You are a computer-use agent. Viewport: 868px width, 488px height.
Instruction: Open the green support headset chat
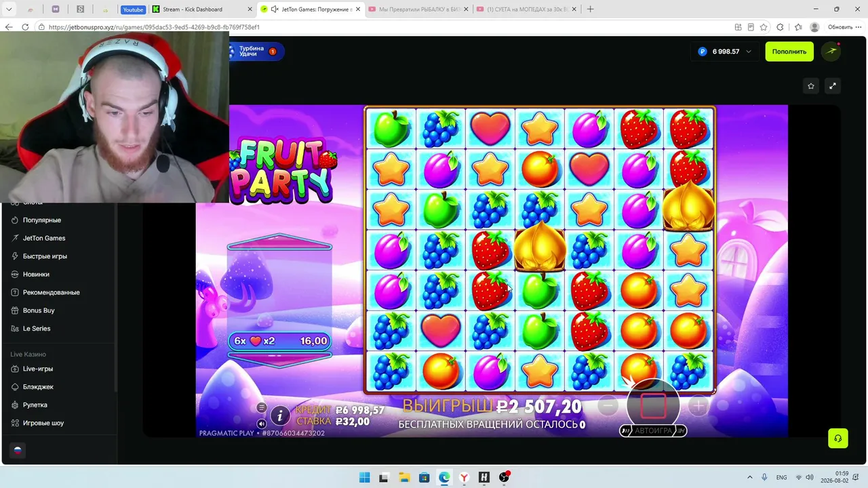tap(838, 438)
